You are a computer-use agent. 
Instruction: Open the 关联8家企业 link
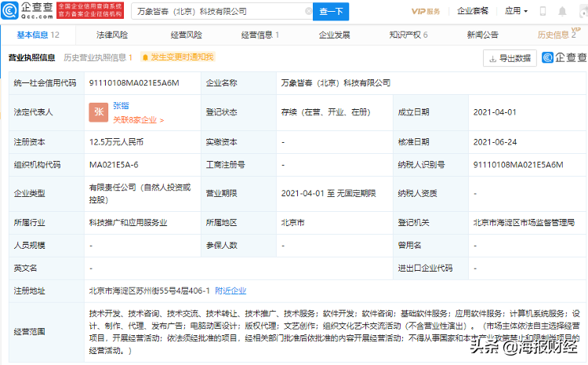pyautogui.click(x=138, y=120)
